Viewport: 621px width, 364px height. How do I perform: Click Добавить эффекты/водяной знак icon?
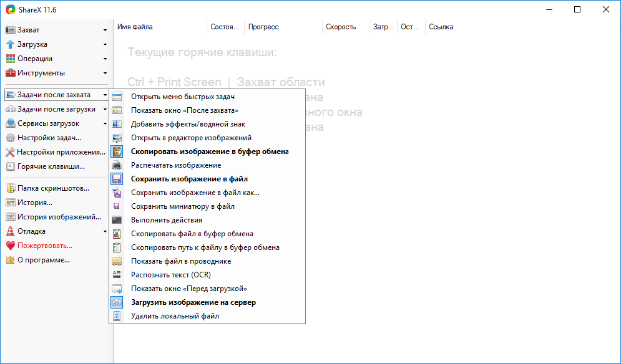point(117,124)
